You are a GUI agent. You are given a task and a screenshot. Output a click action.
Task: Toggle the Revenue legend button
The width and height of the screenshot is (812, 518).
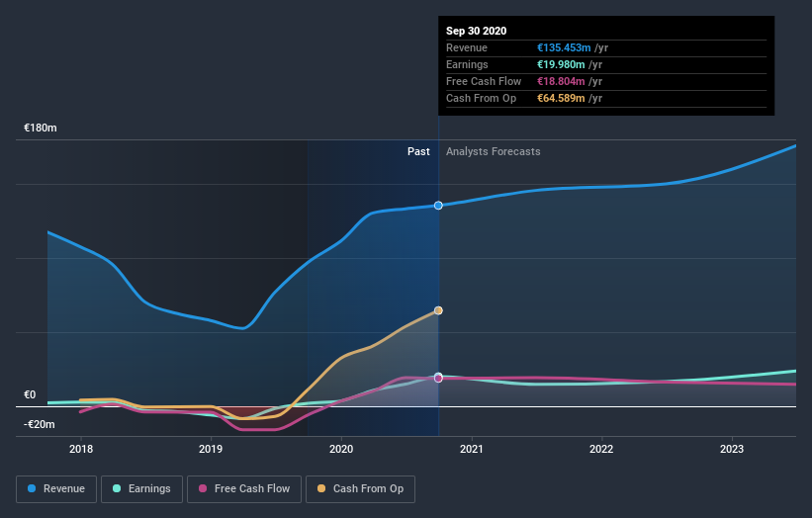[x=56, y=489]
